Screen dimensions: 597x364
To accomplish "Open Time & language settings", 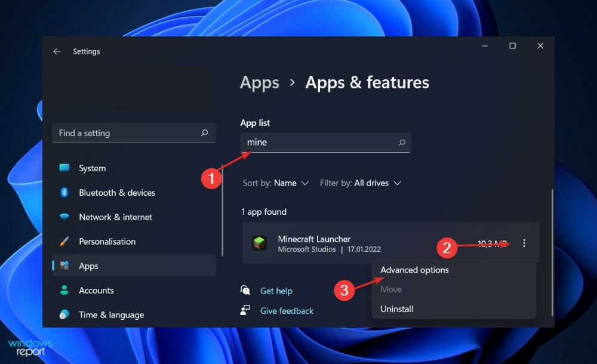I will [x=134, y=314].
